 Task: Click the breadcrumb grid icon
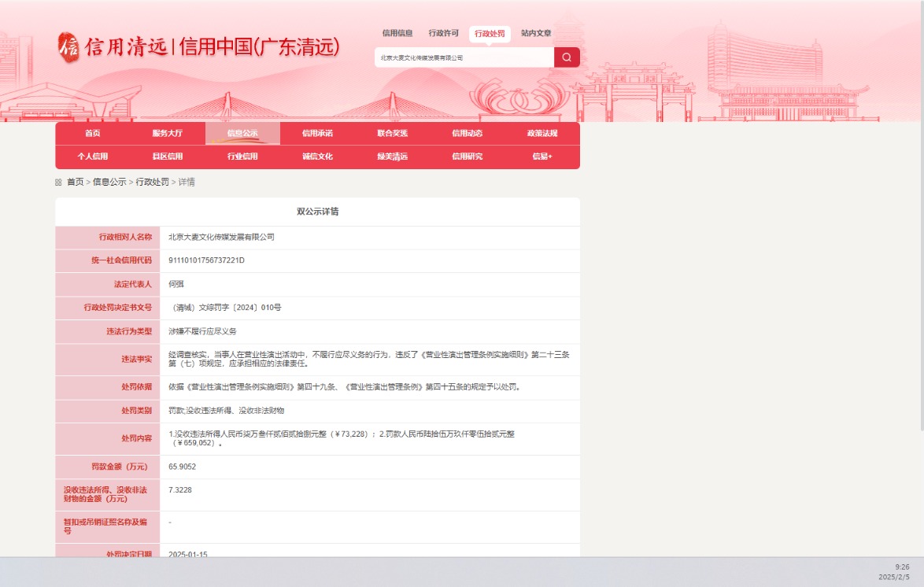58,182
